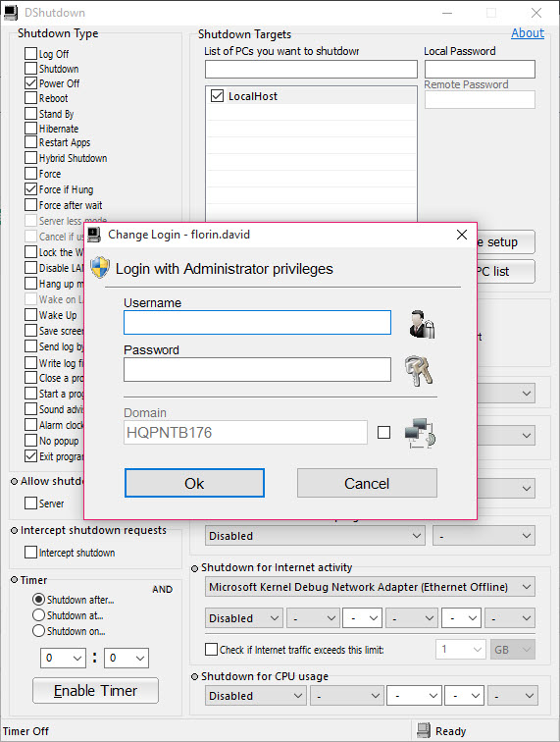Expand the CPU usage Disabled dropdown
Screen dimensions: 560x742
(255, 696)
